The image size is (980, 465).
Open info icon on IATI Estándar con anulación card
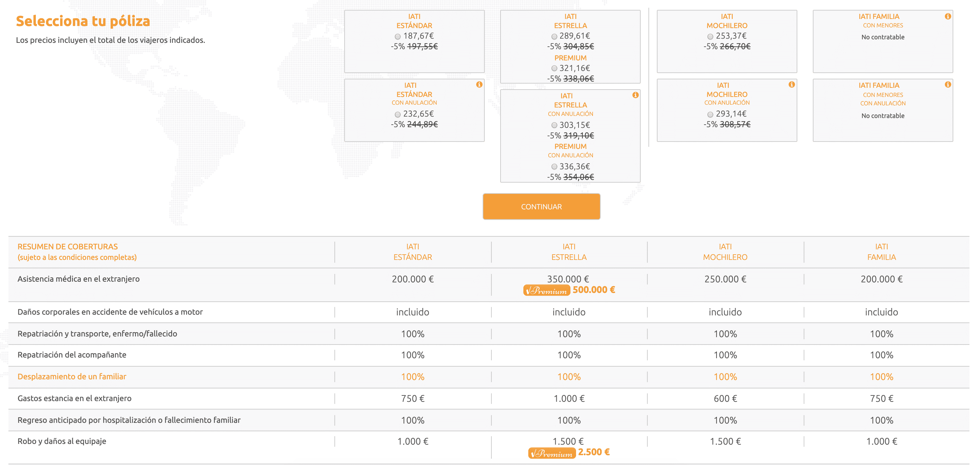pos(479,85)
